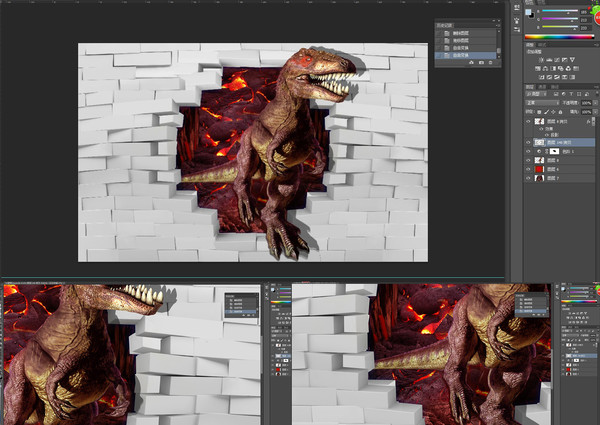The height and width of the screenshot is (425, 600).
Task: Select the History panel tab
Action: (444, 26)
